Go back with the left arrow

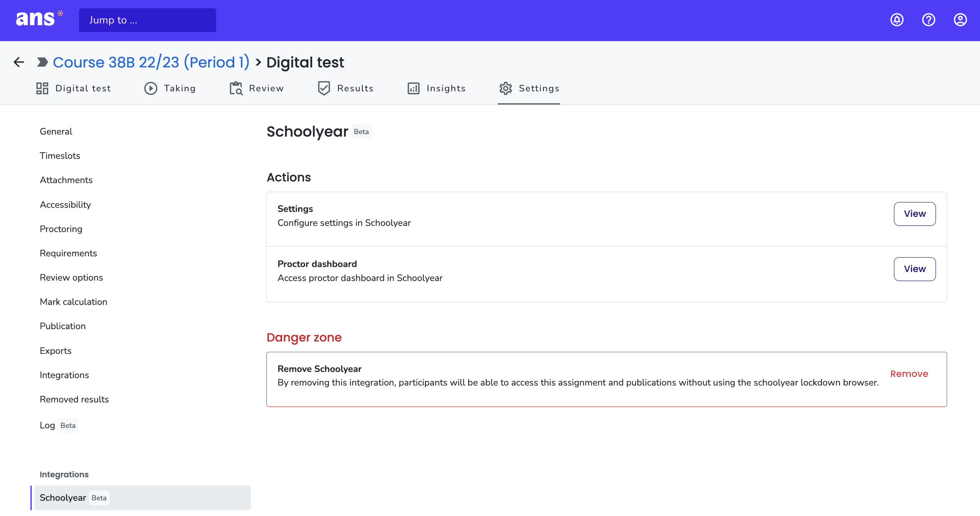tap(19, 62)
